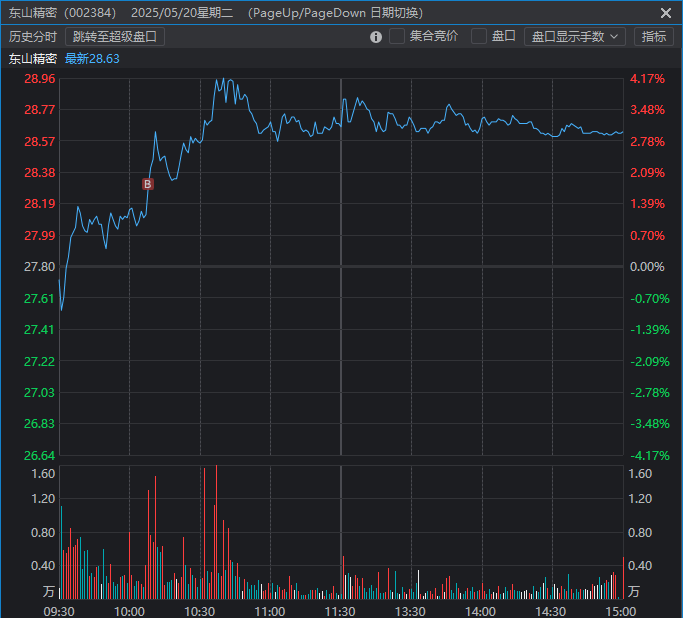The height and width of the screenshot is (618, 683).
Task: Click the red B marker on the chart
Action: tap(148, 184)
